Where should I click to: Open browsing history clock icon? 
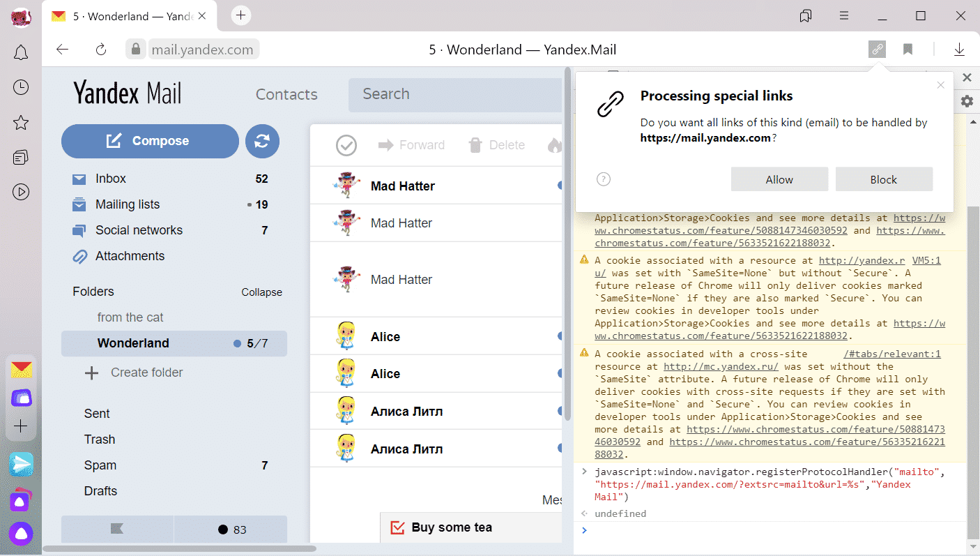tap(21, 87)
